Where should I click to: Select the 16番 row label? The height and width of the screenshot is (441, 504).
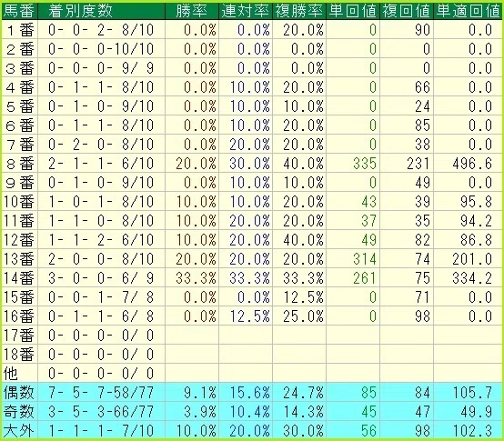point(19,316)
